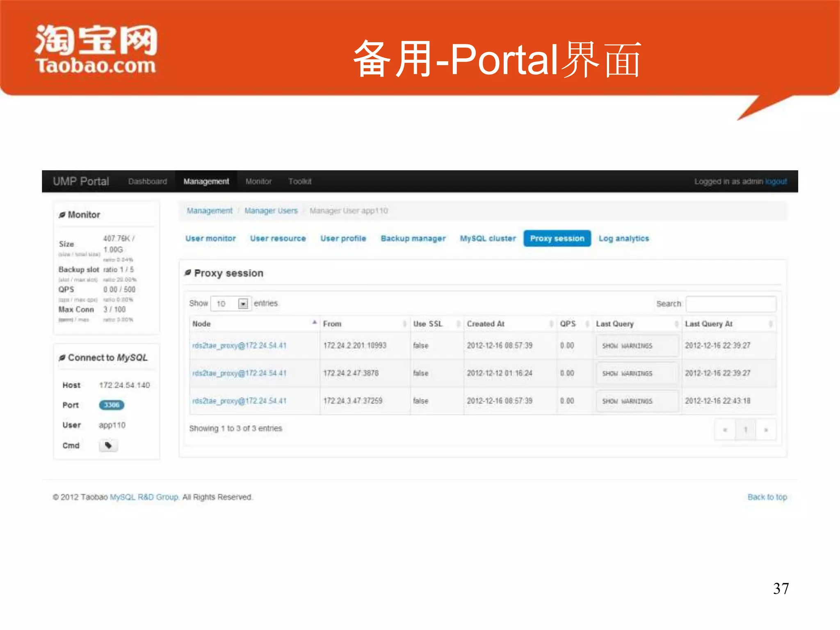The width and height of the screenshot is (840, 630).
Task: Sort by the Last Query At column header
Action: [x=708, y=324]
